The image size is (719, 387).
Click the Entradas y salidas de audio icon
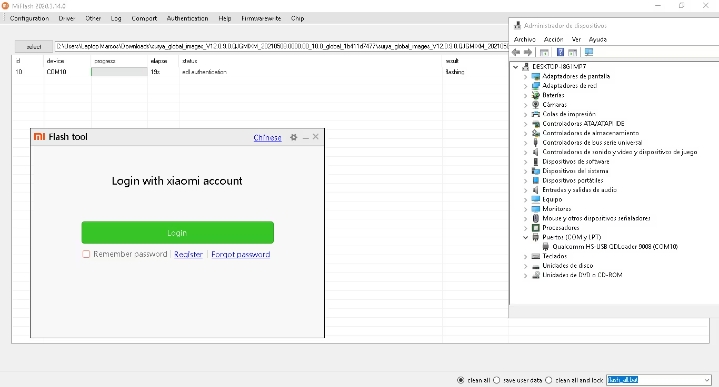pyautogui.click(x=536, y=190)
